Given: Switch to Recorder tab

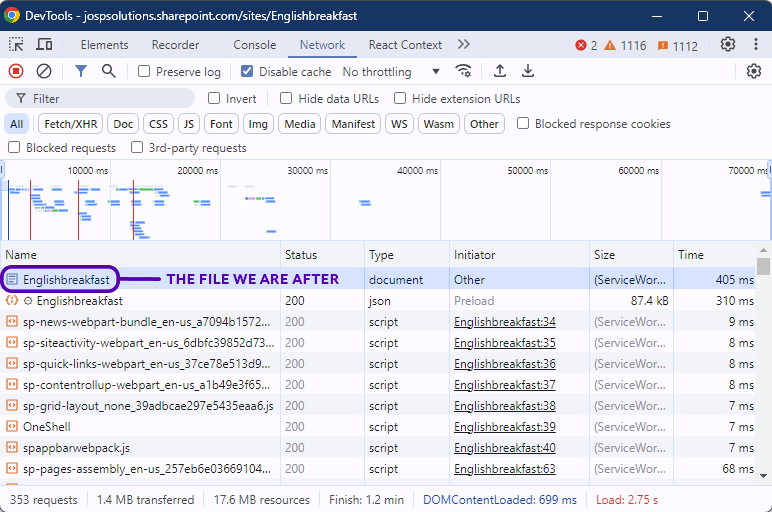Looking at the screenshot, I should pos(175,45).
